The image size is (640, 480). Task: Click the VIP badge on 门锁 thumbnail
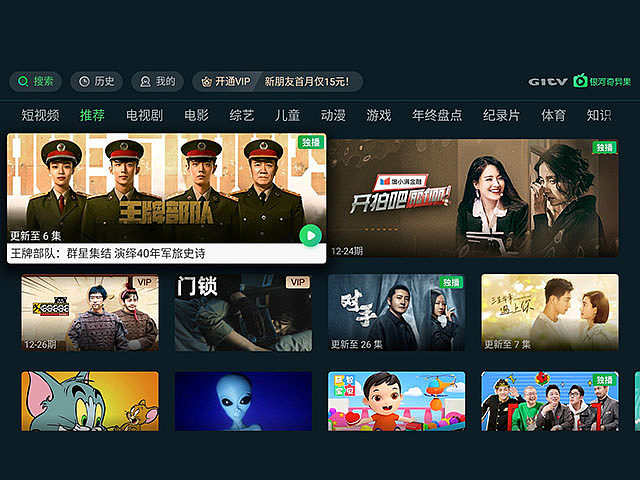tap(298, 282)
